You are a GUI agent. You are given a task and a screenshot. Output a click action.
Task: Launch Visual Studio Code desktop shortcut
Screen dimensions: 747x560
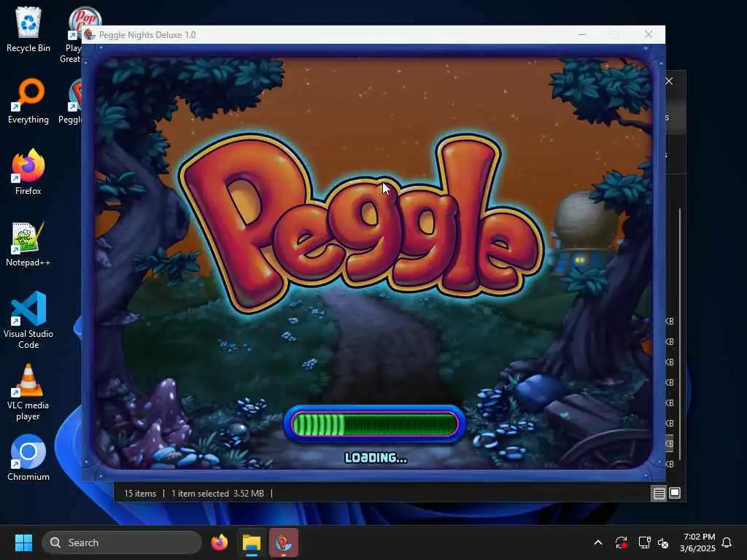click(28, 320)
